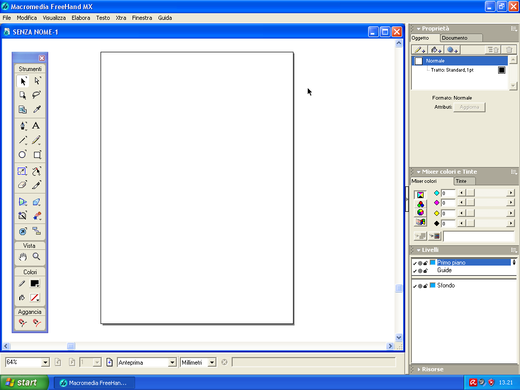
Task: Select the Text tool in Strumenti
Action: click(36, 126)
